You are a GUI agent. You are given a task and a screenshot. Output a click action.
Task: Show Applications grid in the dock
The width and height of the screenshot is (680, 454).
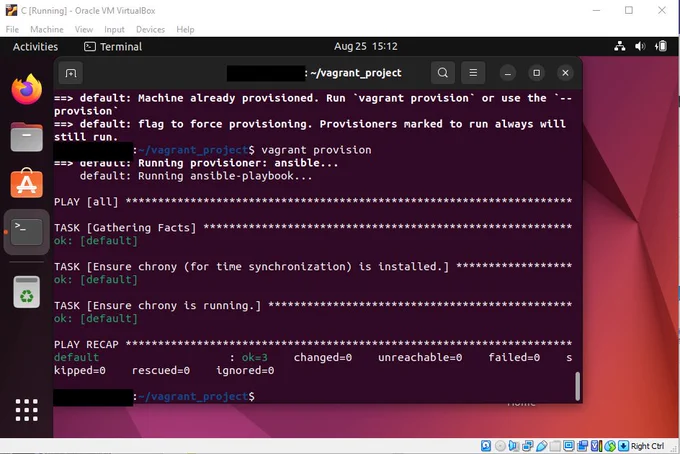(x=26, y=410)
